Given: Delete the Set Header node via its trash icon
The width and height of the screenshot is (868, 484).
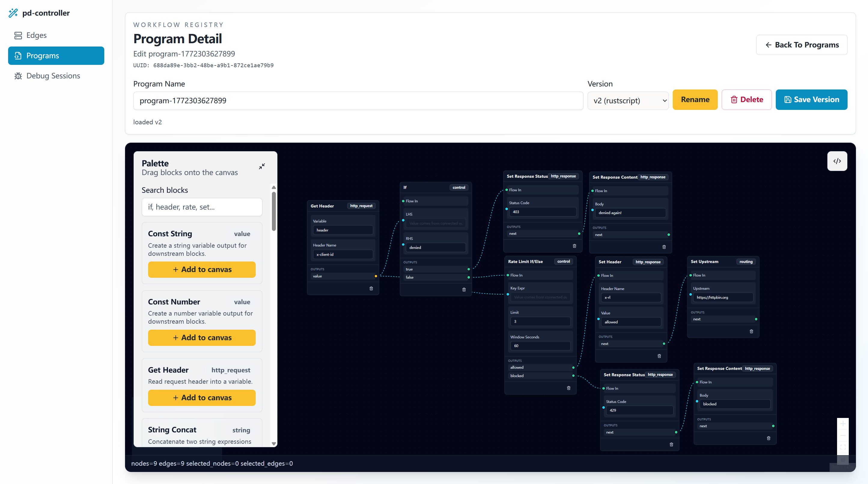Looking at the screenshot, I should pos(659,356).
